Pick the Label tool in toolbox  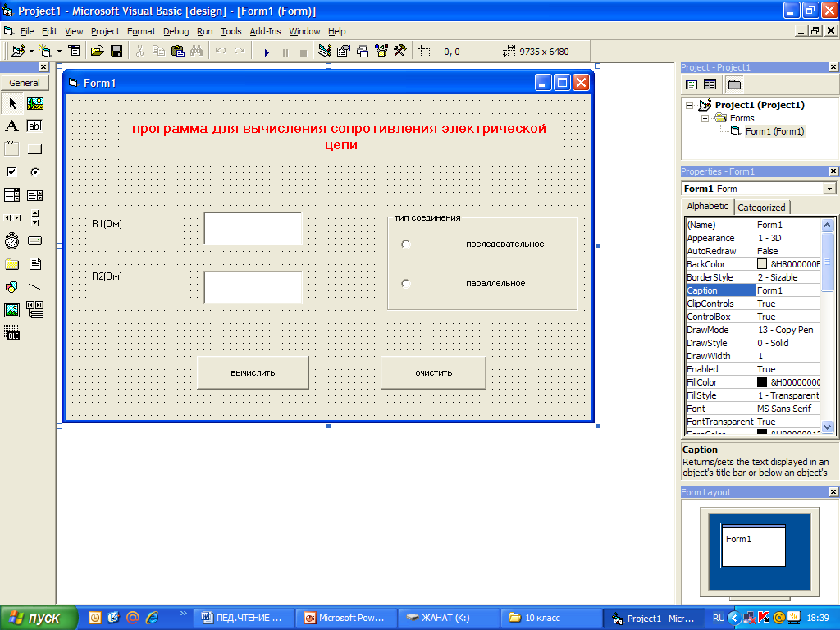point(11,126)
